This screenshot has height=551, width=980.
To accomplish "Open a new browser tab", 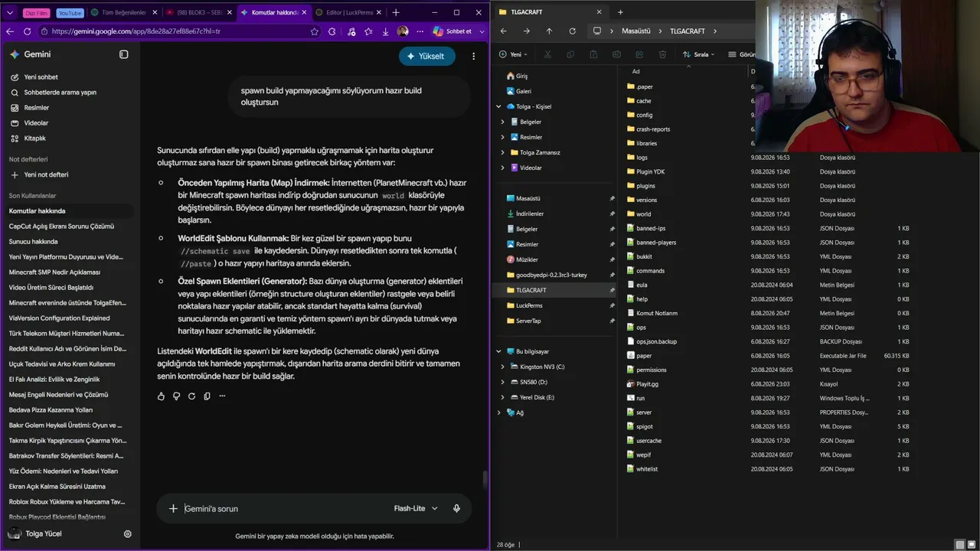I will pos(396,12).
